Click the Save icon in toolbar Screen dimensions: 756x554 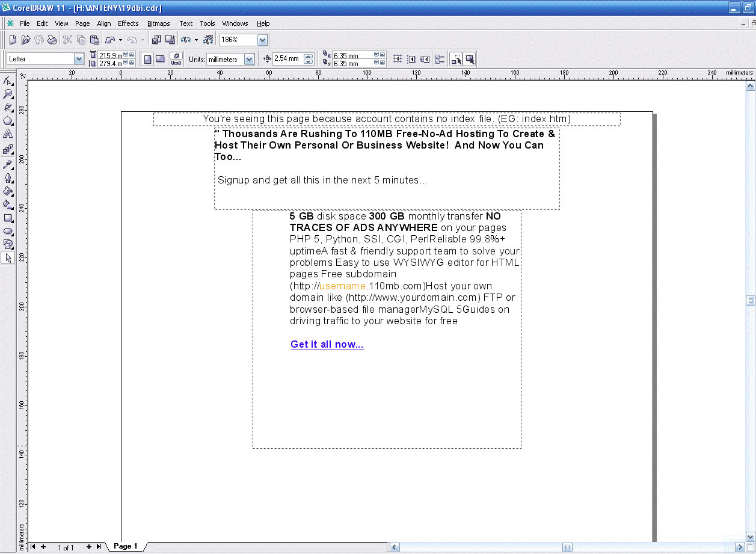(39, 40)
